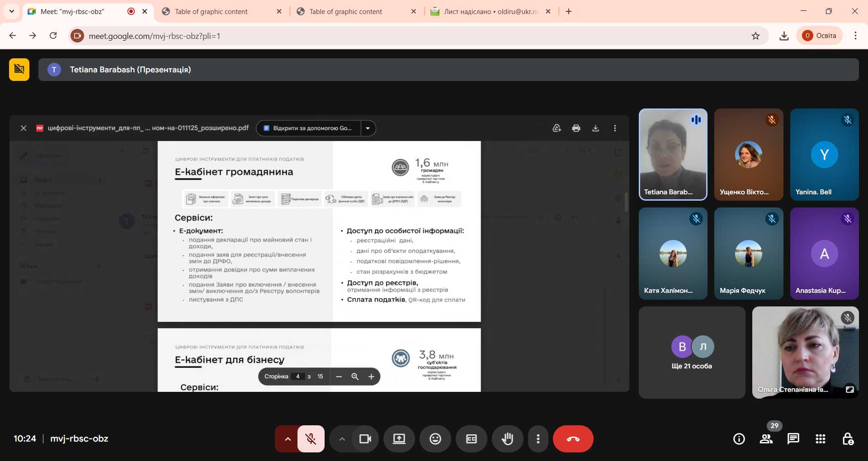
Task: Expand camera options chevron
Action: click(x=342, y=438)
